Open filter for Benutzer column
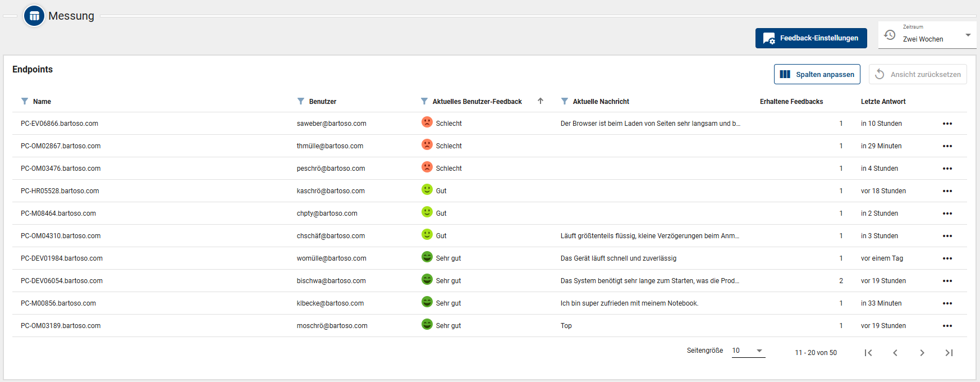980x382 pixels. 301,102
